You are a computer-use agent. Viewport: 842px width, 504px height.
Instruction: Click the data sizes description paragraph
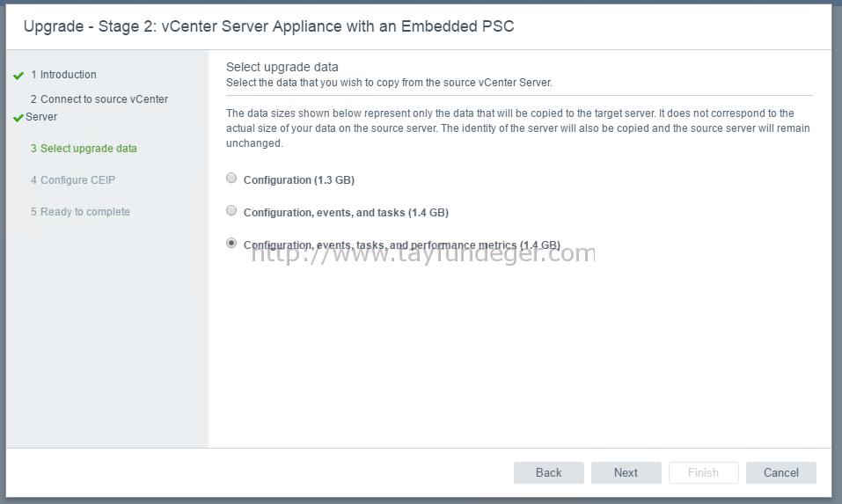point(518,128)
